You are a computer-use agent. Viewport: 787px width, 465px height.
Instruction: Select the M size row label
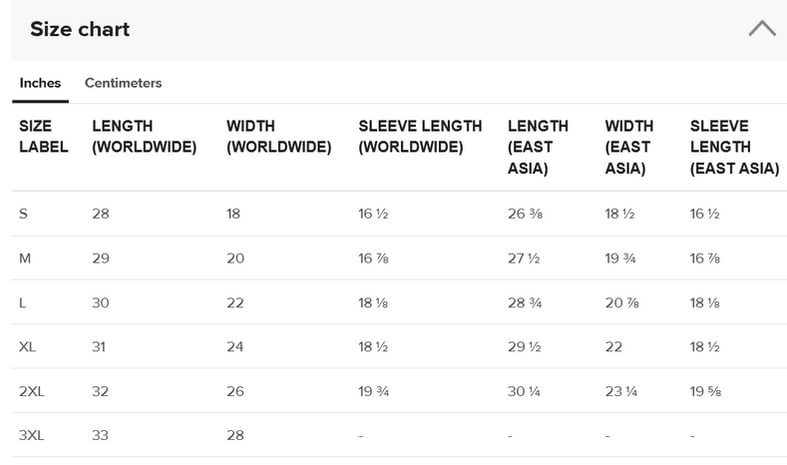(x=25, y=259)
